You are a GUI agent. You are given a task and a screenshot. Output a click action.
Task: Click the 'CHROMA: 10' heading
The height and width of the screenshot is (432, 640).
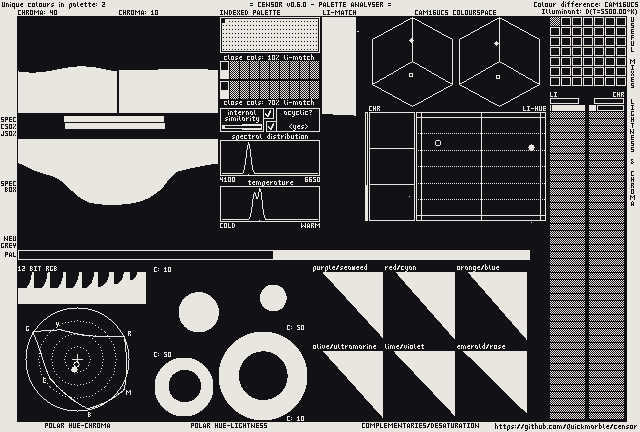[x=138, y=12]
